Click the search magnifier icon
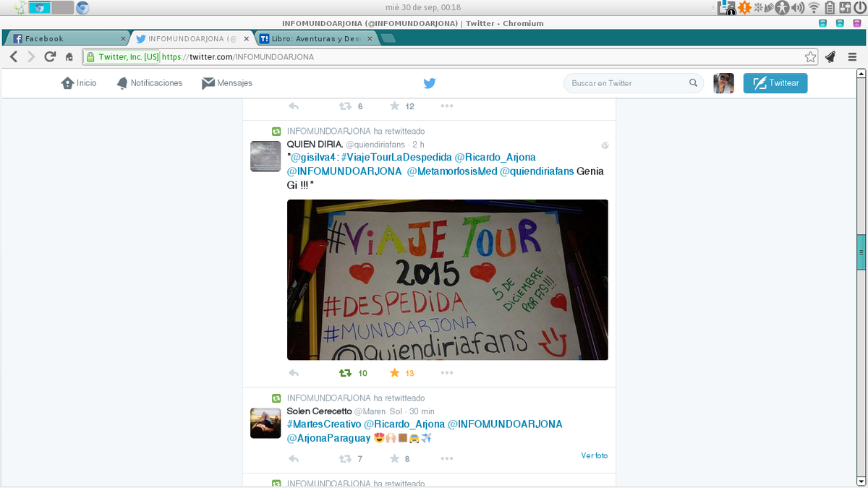The image size is (868, 488). tap(693, 83)
